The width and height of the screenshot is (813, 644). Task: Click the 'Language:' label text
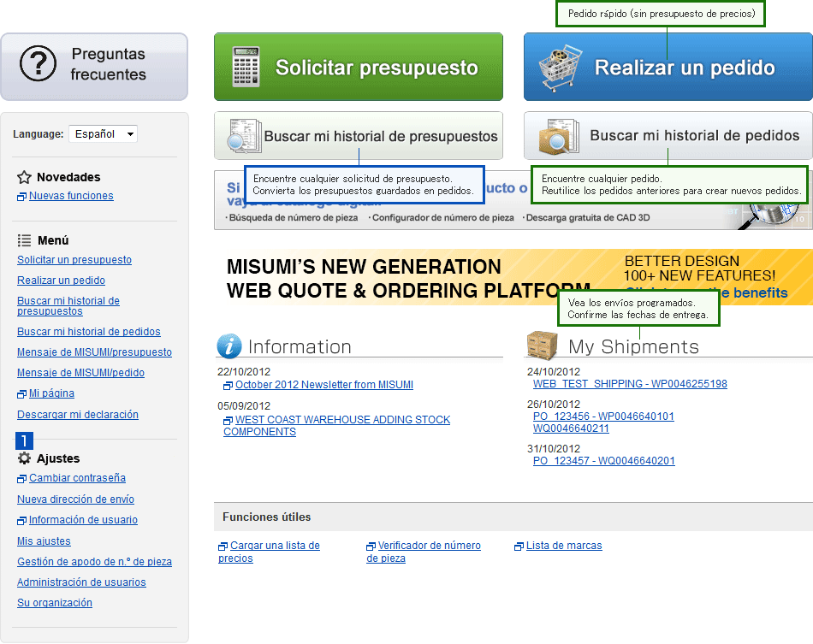(39, 134)
